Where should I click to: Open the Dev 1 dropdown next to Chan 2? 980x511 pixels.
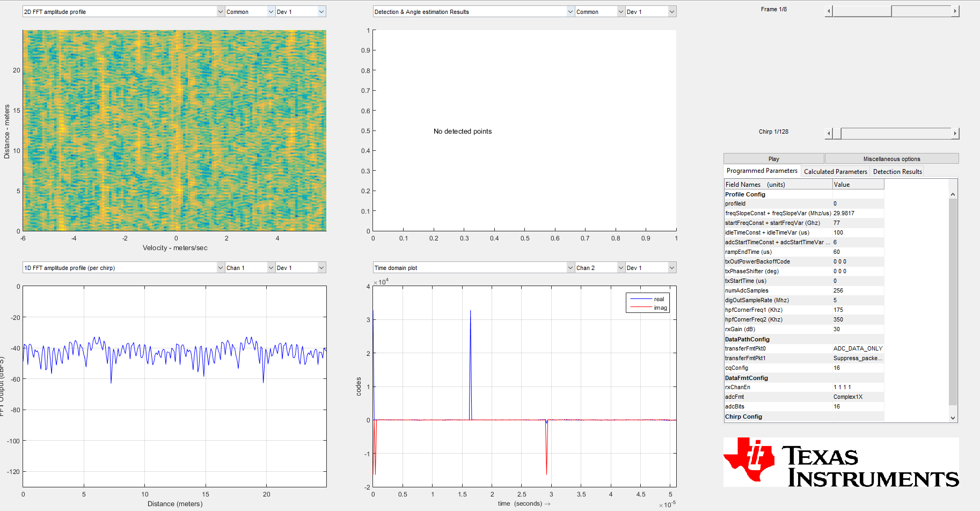(x=650, y=267)
